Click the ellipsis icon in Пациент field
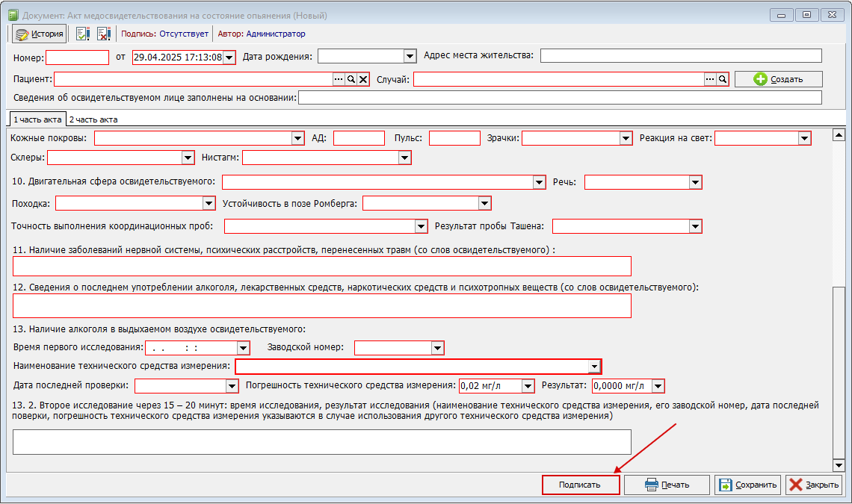 (339, 79)
